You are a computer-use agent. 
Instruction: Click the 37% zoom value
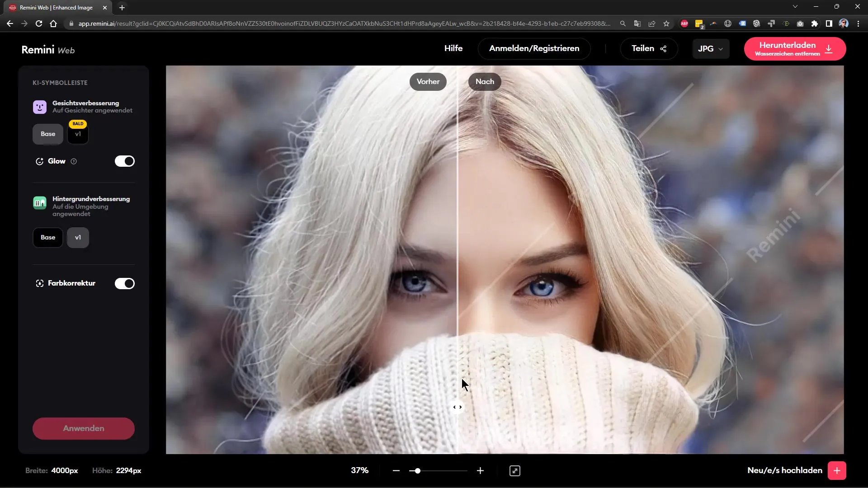click(x=360, y=470)
